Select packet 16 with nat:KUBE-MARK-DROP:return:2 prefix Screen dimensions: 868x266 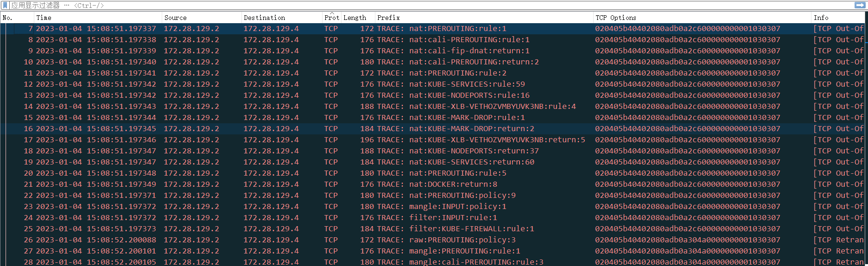(471, 129)
